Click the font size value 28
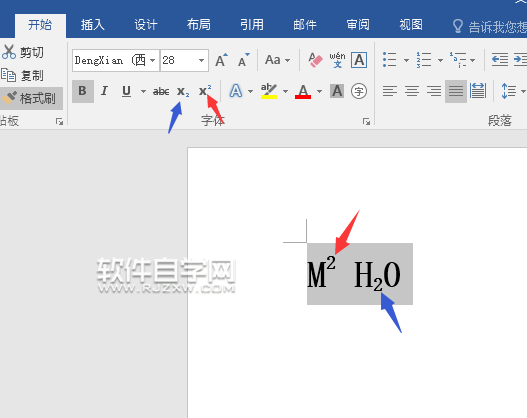527x418 pixels. coord(169,60)
